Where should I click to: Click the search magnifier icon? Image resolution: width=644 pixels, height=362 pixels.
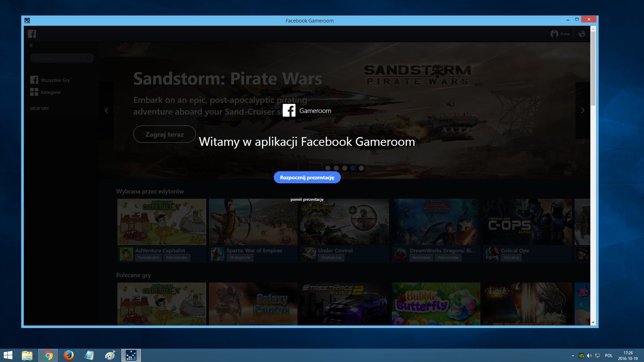click(x=88, y=58)
